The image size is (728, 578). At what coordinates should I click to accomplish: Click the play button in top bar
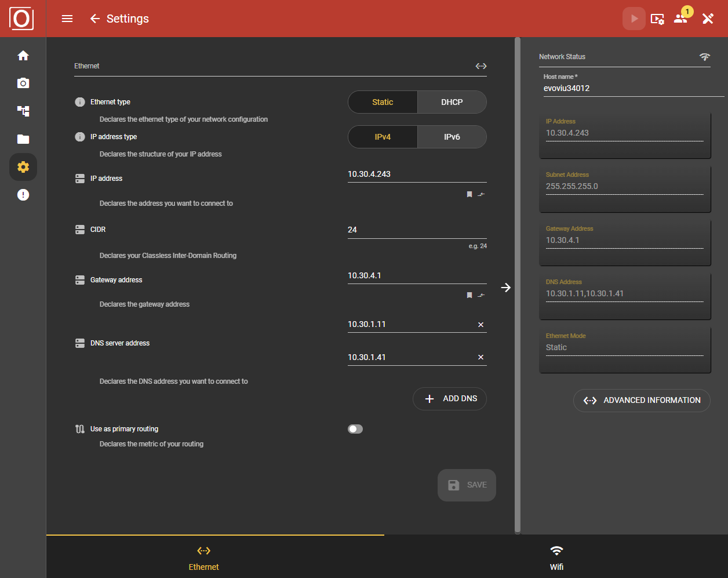pyautogui.click(x=634, y=19)
